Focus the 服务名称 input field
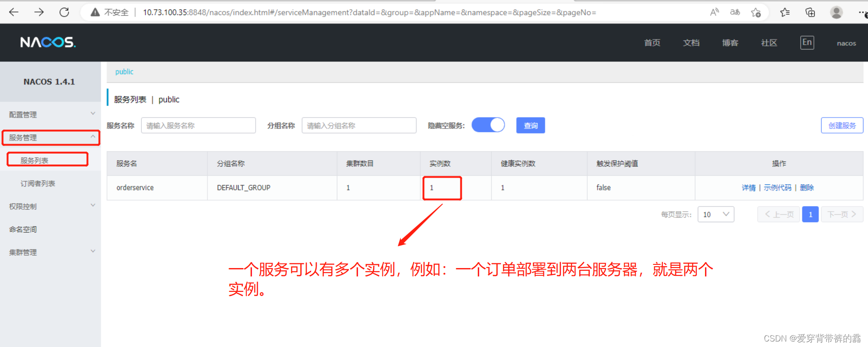This screenshot has height=347, width=868. click(x=198, y=125)
